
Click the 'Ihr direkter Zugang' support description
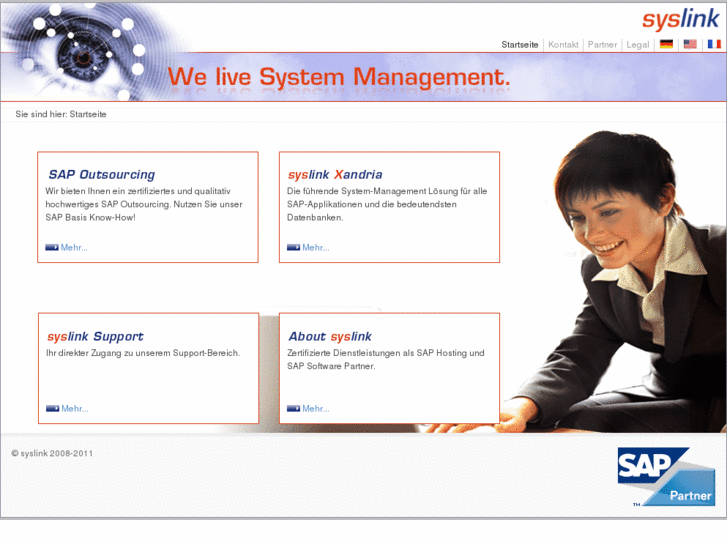pos(143,353)
